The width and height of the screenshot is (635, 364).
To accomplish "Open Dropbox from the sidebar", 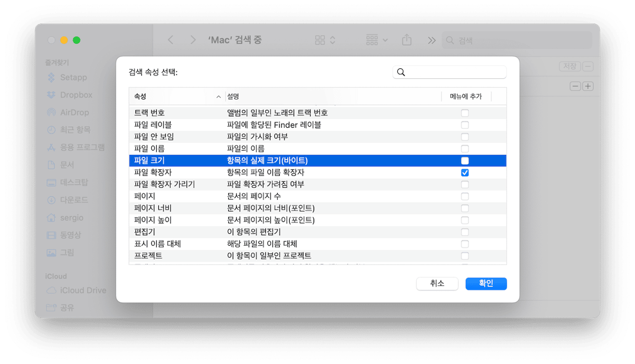I will (51, 95).
